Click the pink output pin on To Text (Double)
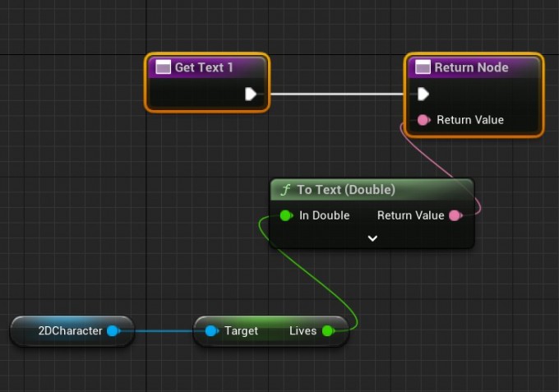559x392 pixels. (x=455, y=215)
